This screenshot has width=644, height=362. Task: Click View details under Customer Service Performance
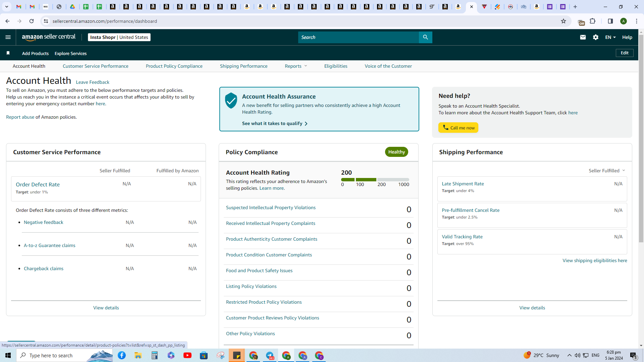(x=106, y=308)
